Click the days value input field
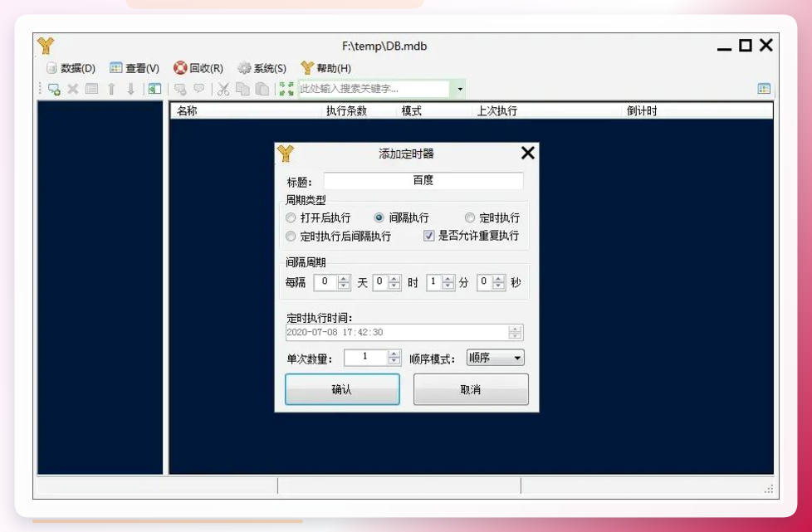Viewport: 812px width, 532px height. pyautogui.click(x=326, y=282)
